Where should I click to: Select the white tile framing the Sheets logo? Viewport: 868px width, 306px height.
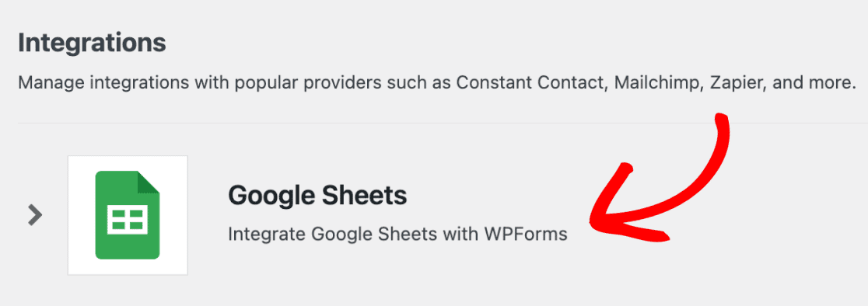[x=128, y=215]
